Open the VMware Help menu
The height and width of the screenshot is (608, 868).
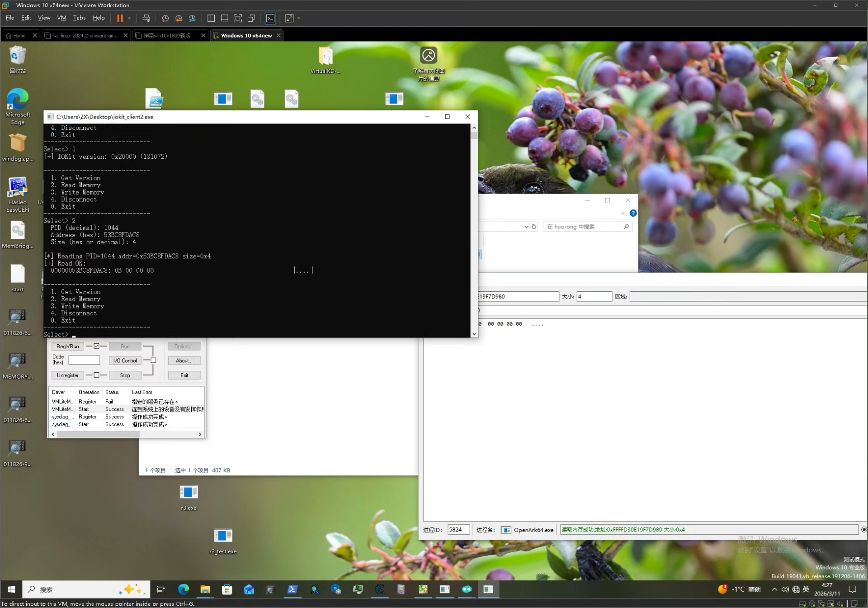[99, 18]
